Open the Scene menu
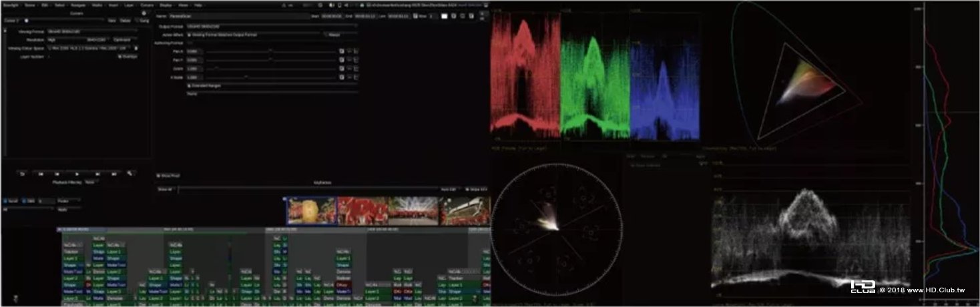 30,5
